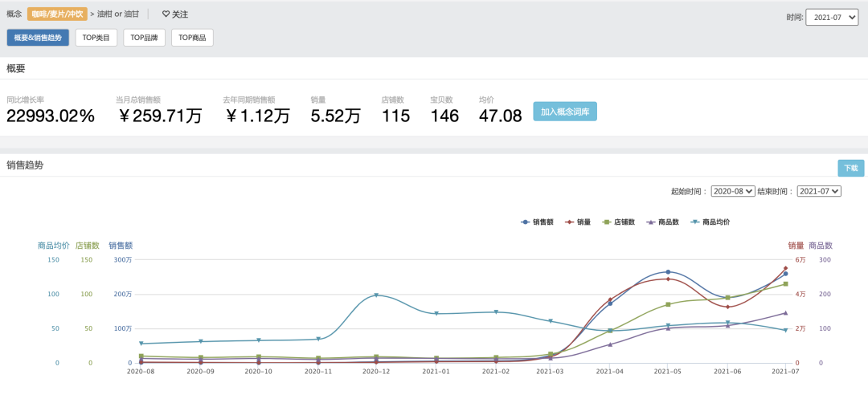Click 店铺数 square marker at 2021-05
The image size is (868, 403).
[x=668, y=304]
